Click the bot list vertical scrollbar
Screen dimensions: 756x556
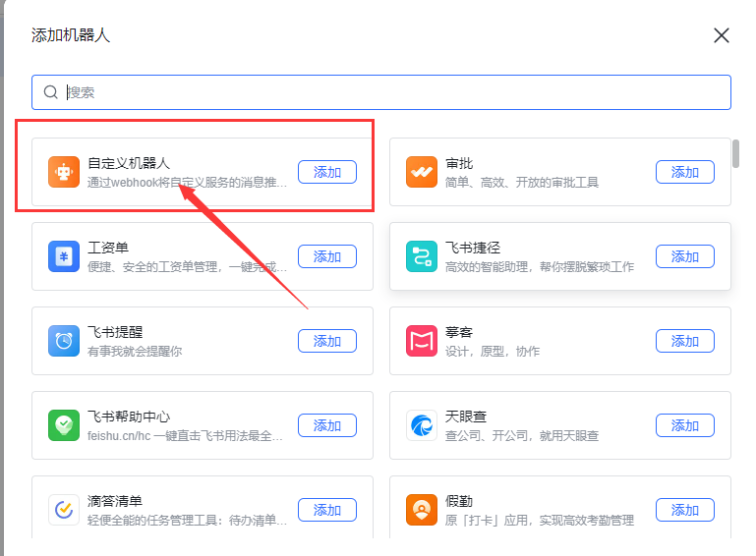click(x=735, y=153)
